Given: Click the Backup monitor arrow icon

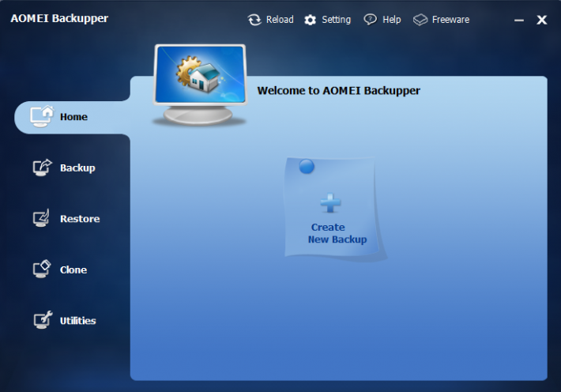Looking at the screenshot, I should [x=42, y=168].
